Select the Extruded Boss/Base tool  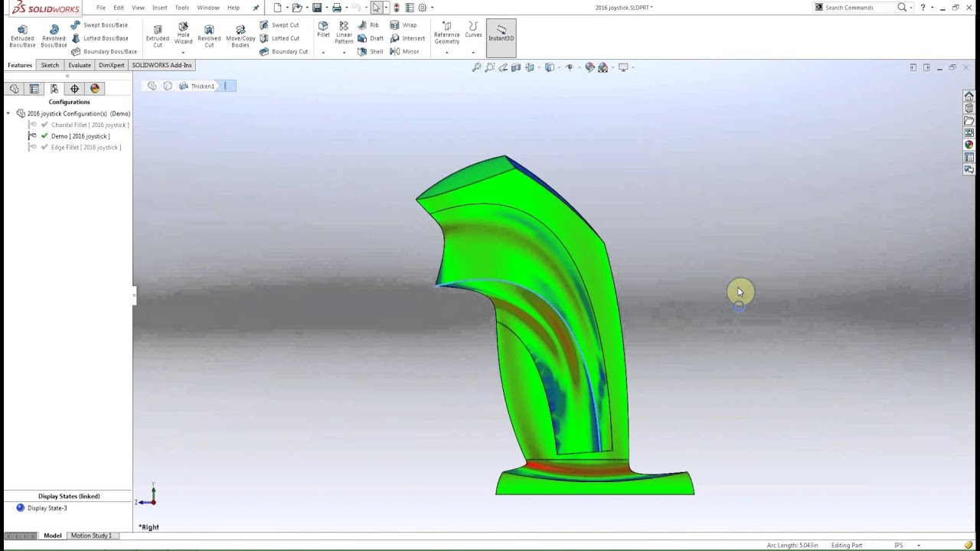[22, 36]
